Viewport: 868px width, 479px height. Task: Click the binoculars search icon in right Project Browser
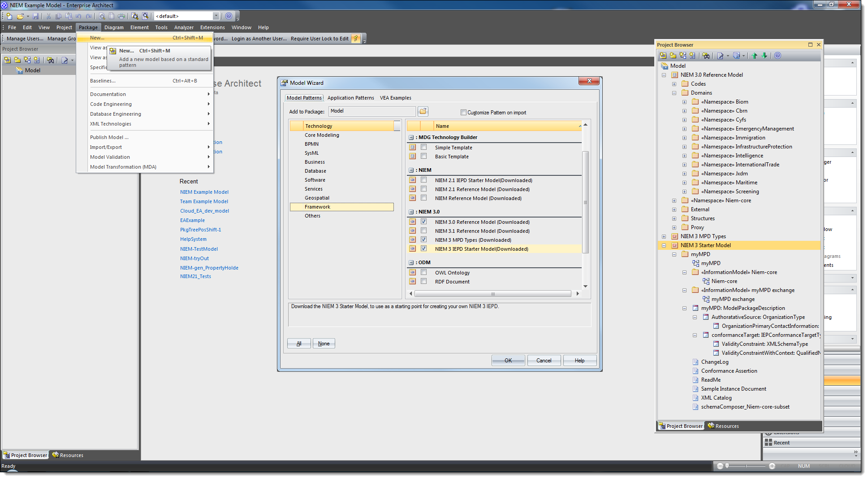[x=706, y=56]
